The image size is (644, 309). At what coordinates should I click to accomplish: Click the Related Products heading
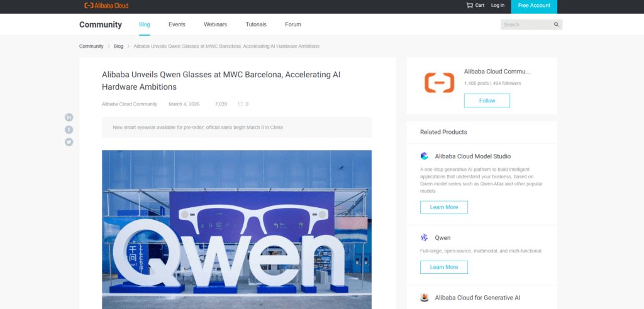(443, 132)
